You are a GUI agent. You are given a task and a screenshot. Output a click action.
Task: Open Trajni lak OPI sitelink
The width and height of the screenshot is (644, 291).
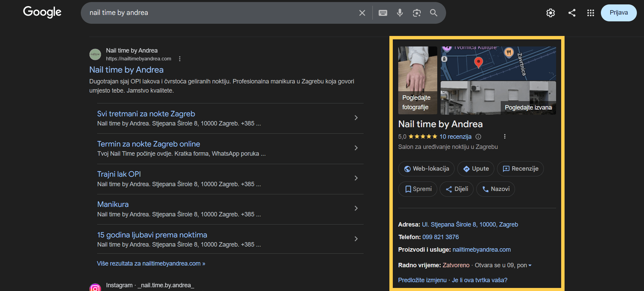click(x=119, y=174)
